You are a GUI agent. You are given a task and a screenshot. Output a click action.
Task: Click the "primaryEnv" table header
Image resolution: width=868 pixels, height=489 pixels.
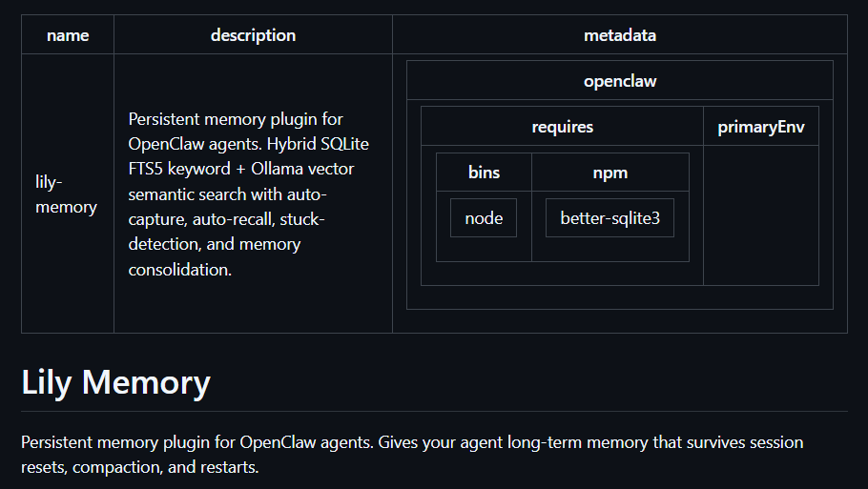(761, 127)
